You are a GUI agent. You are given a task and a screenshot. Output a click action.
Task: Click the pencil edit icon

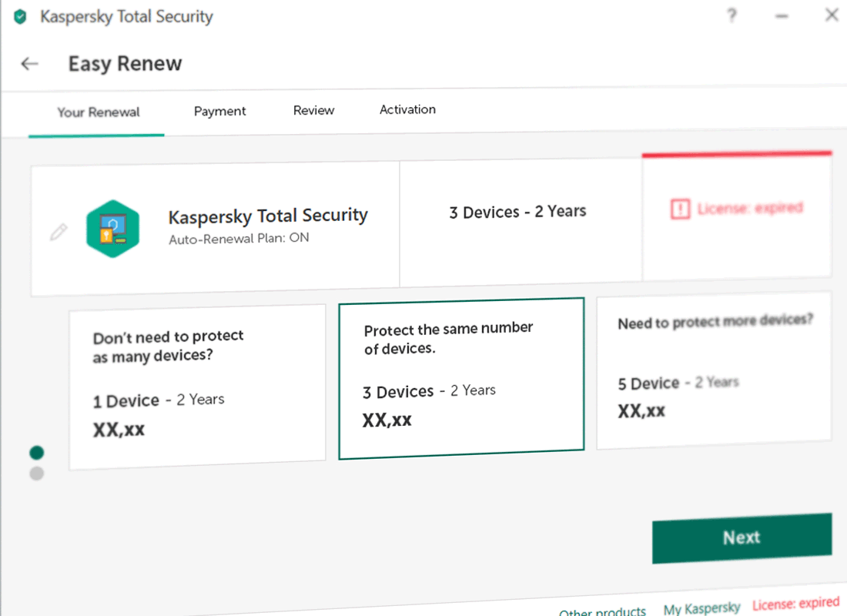[x=59, y=232]
